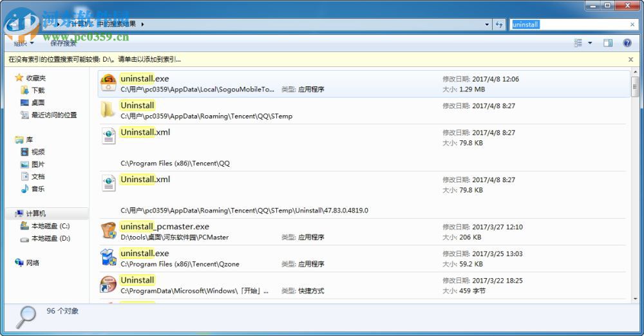Click the change view icon
The height and width of the screenshot is (336, 644).
(578, 42)
